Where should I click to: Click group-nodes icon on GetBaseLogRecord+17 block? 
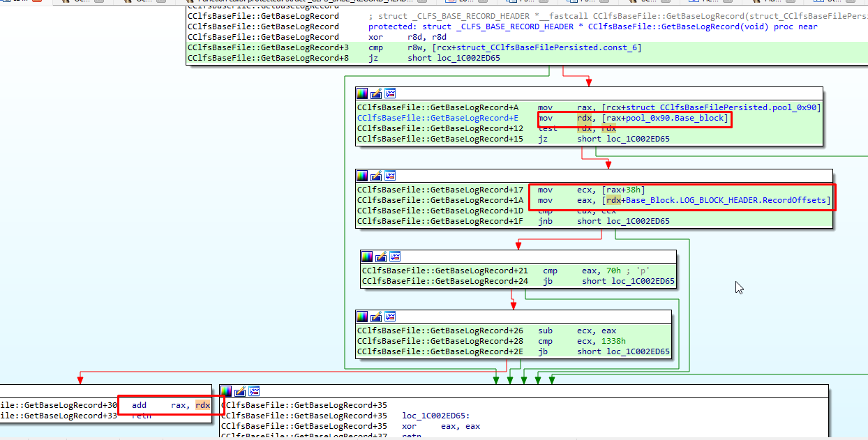point(390,175)
